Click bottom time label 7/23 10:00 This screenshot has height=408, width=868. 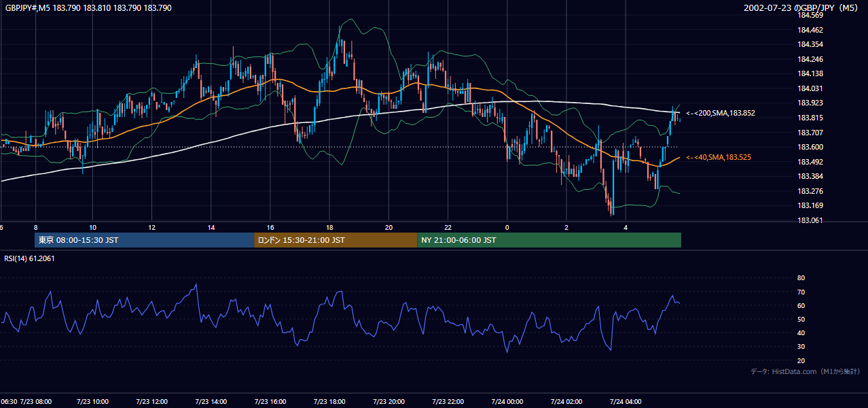pyautogui.click(x=92, y=401)
